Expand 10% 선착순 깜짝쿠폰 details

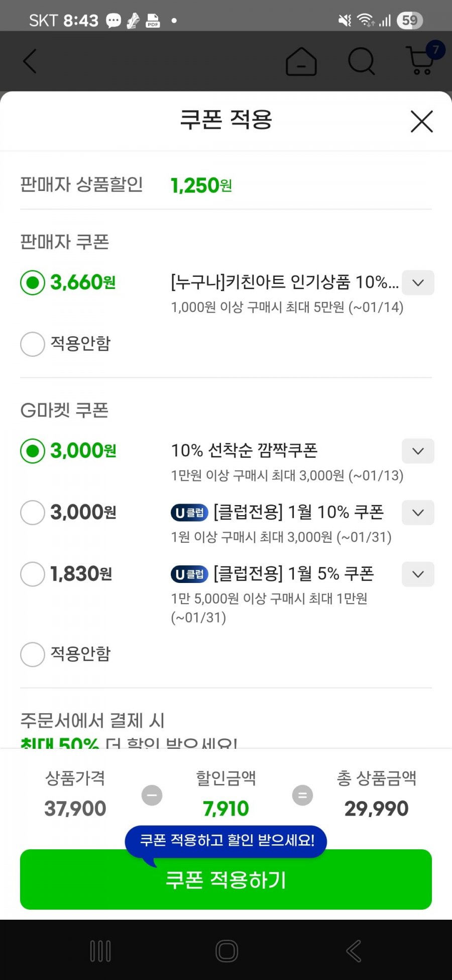click(x=418, y=451)
